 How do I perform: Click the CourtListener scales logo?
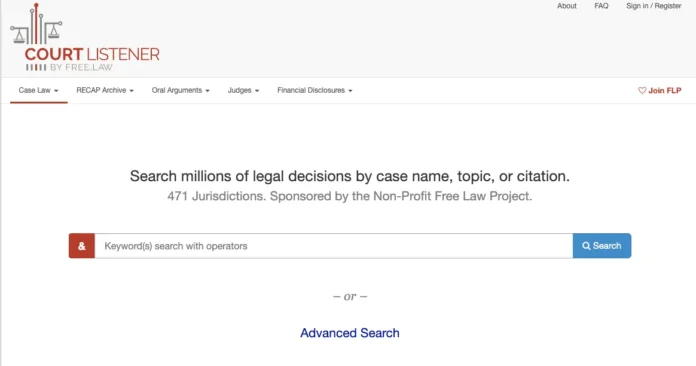(x=36, y=24)
